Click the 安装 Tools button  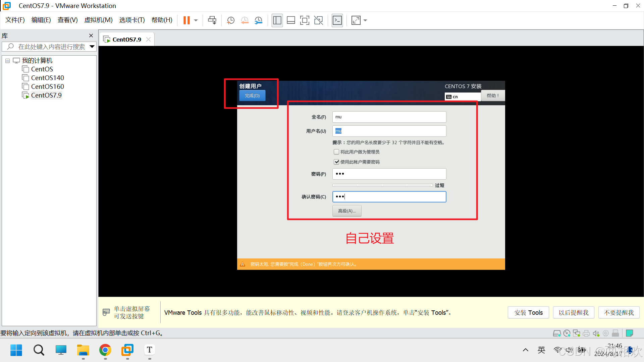pyautogui.click(x=528, y=312)
